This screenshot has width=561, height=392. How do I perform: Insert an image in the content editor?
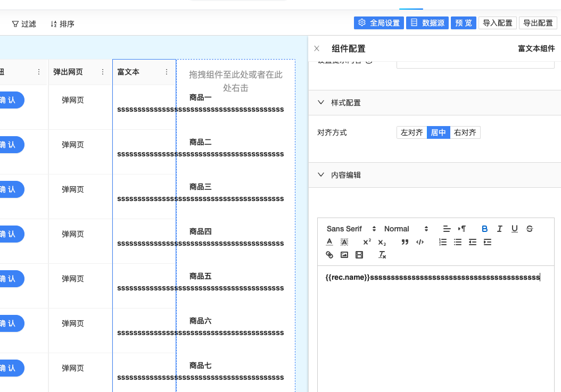point(344,255)
